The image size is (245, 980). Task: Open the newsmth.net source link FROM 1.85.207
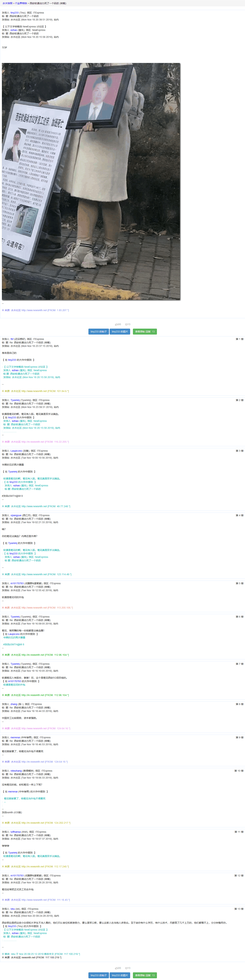pyautogui.click(x=34, y=310)
